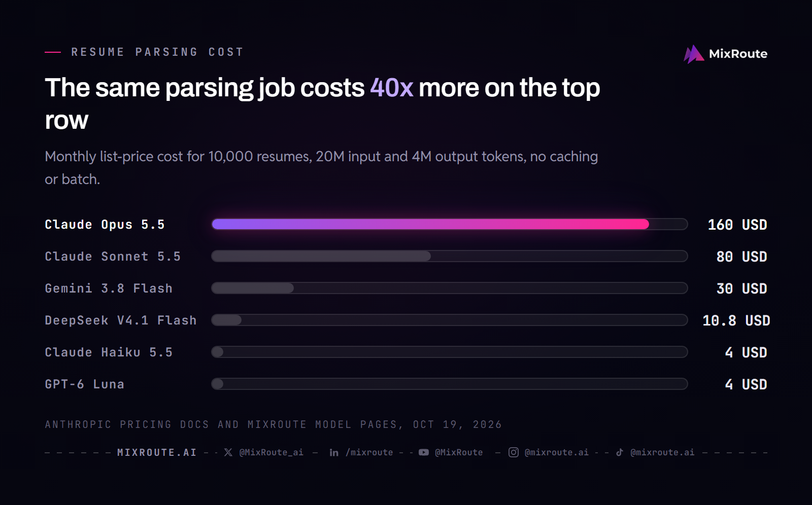Click the MIXROUTE.AI footer text
The width and height of the screenshot is (812, 505).
[x=157, y=452]
